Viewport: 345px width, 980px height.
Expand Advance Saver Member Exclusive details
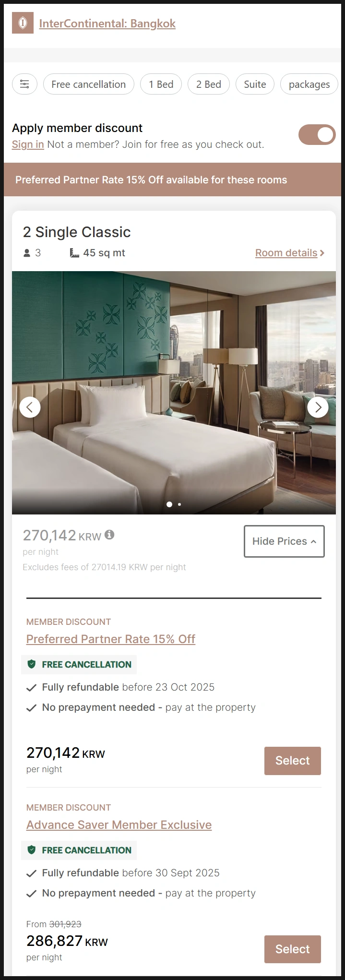point(119,825)
